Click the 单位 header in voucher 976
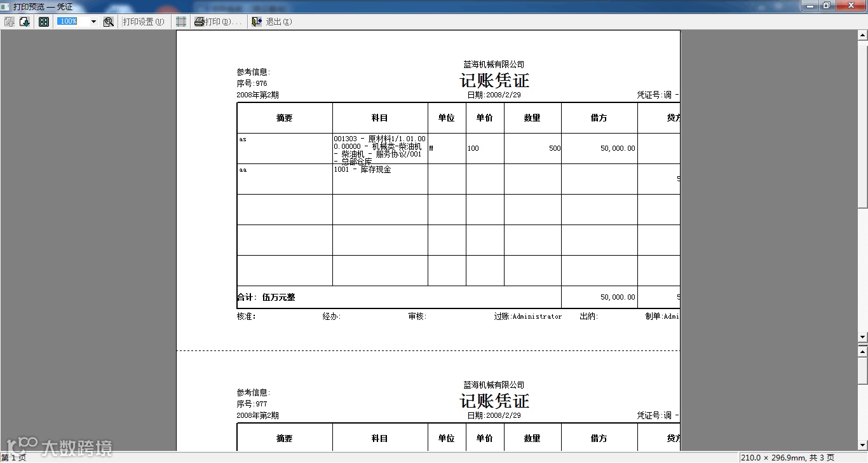868x463 pixels. click(x=447, y=118)
